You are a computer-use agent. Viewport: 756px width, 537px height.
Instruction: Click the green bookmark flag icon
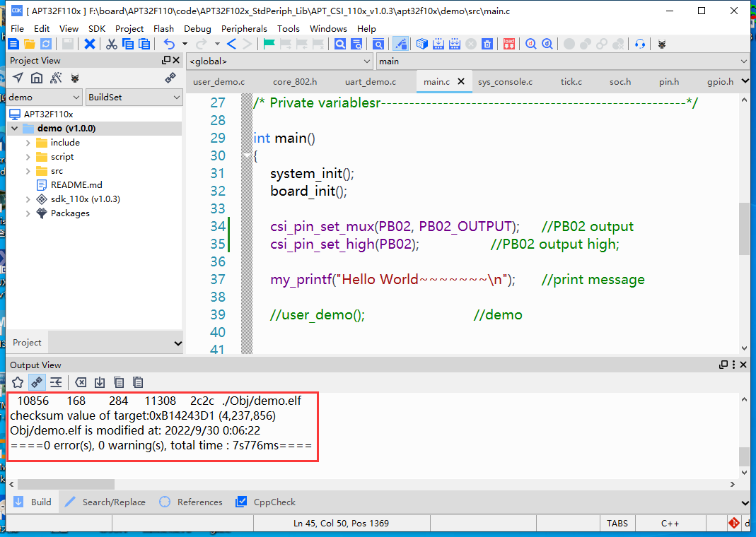[x=269, y=44]
